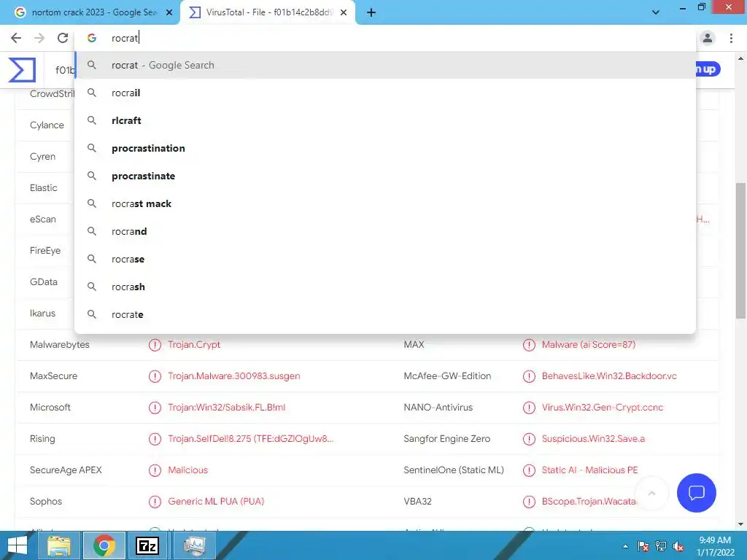
Task: Select the 'rocrase' suggestion
Action: click(x=385, y=259)
